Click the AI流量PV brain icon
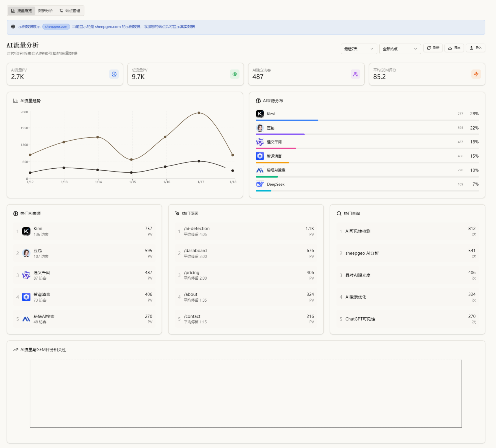 tap(114, 74)
